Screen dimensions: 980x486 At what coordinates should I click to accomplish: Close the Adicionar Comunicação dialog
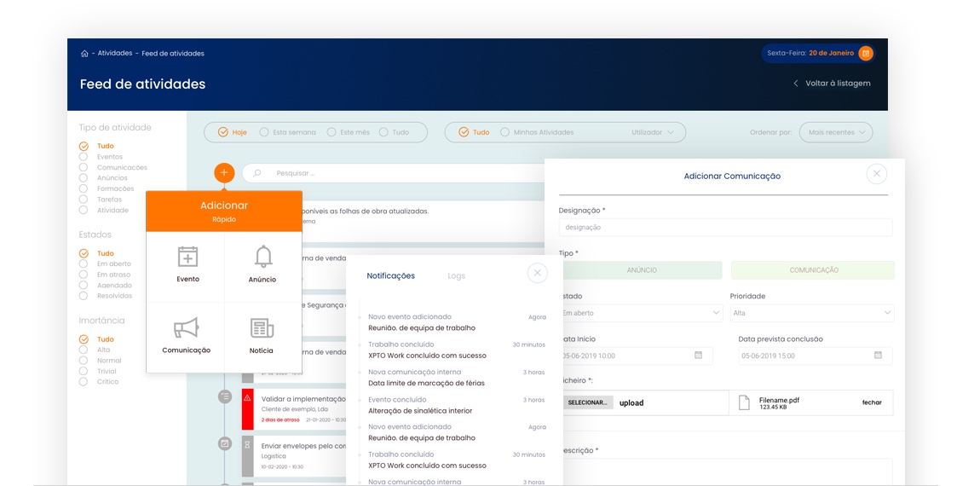[876, 174]
